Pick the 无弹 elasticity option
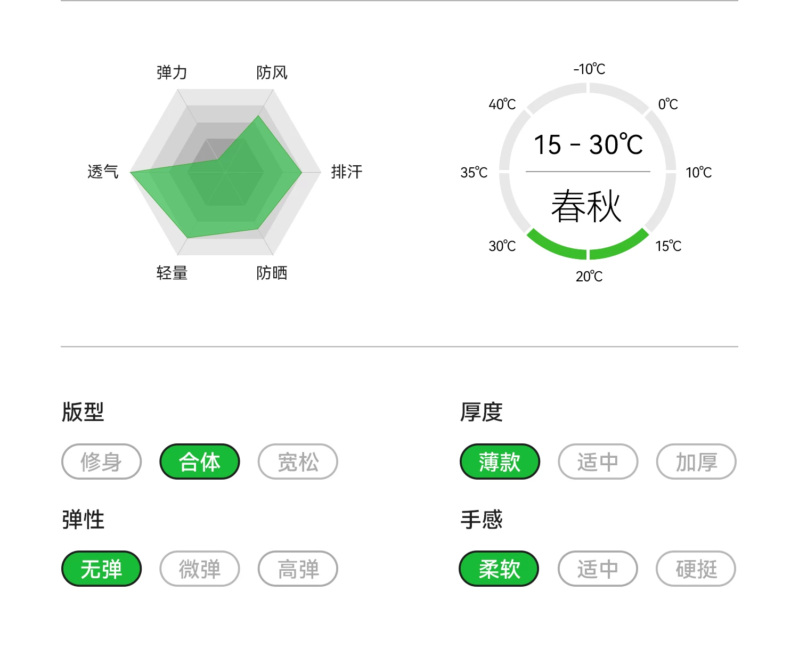The image size is (799, 672). (x=101, y=569)
